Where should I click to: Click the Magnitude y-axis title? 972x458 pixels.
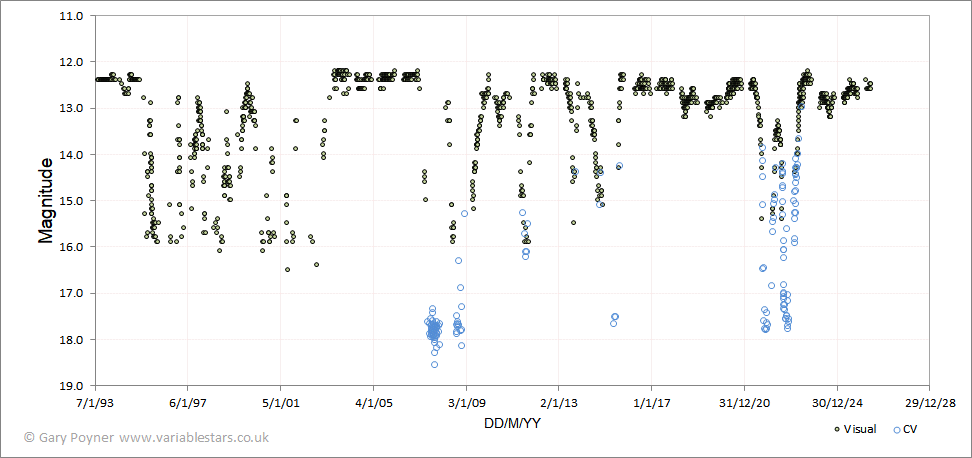[x=45, y=200]
